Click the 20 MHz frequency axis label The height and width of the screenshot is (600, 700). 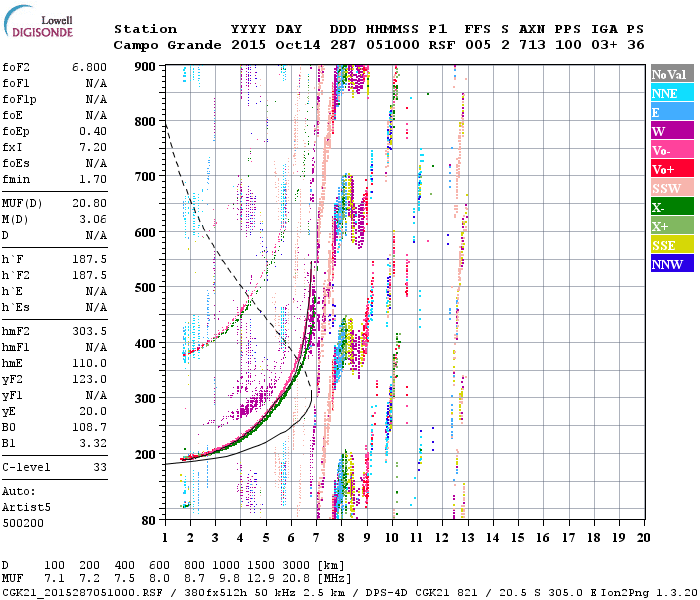pyautogui.click(x=643, y=538)
